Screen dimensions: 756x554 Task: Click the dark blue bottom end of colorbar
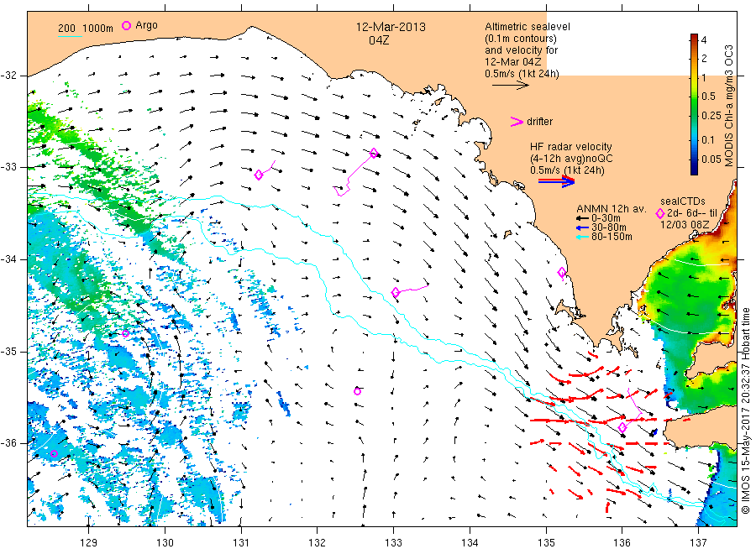coord(695,170)
